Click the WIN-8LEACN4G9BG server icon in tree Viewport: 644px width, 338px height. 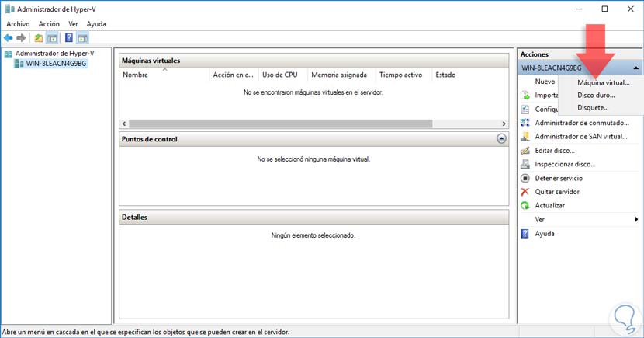click(x=19, y=63)
